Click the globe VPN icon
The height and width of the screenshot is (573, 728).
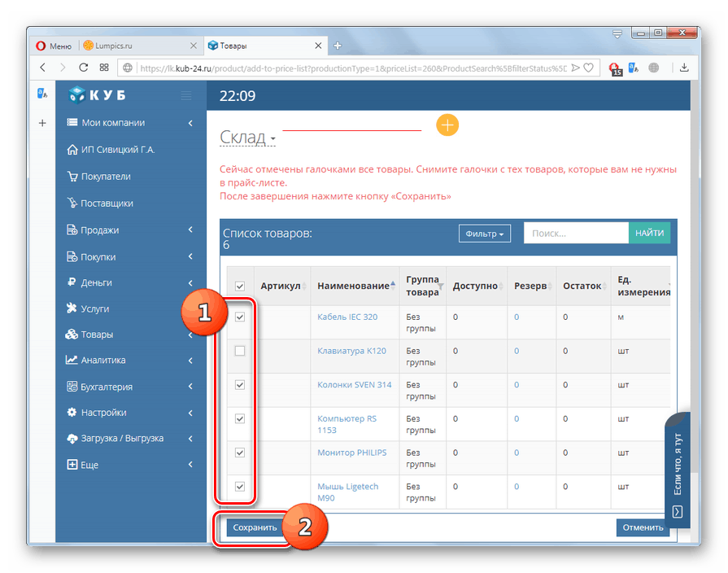654,68
